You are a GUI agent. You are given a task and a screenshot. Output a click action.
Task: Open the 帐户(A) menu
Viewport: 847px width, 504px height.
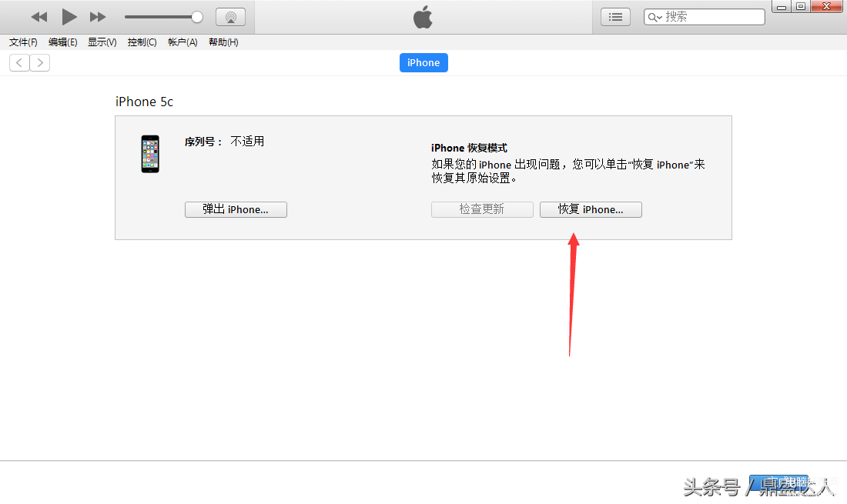point(182,42)
